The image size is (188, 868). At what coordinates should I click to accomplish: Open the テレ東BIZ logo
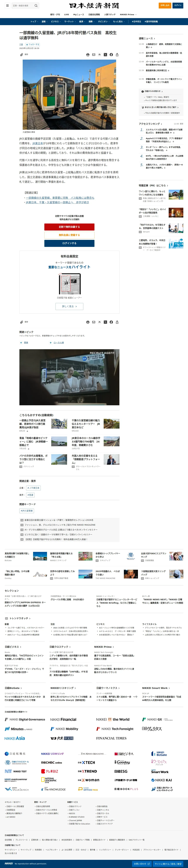pyautogui.click(x=50, y=771)
